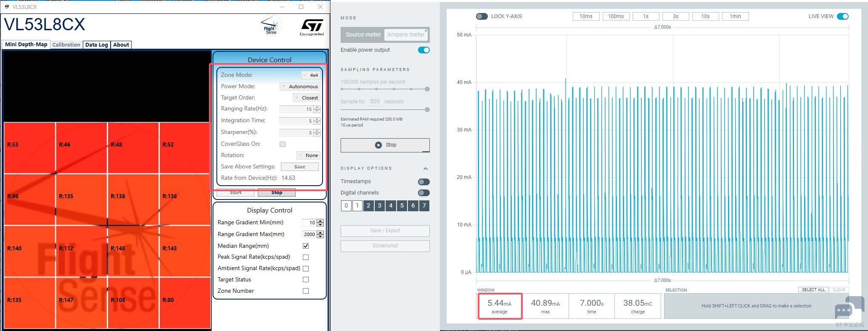Click the FlightSense logo in VL53L8CX header

click(270, 26)
